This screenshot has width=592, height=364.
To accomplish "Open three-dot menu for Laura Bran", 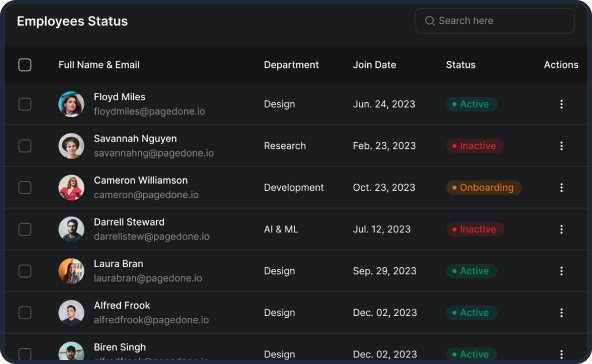I will (561, 271).
